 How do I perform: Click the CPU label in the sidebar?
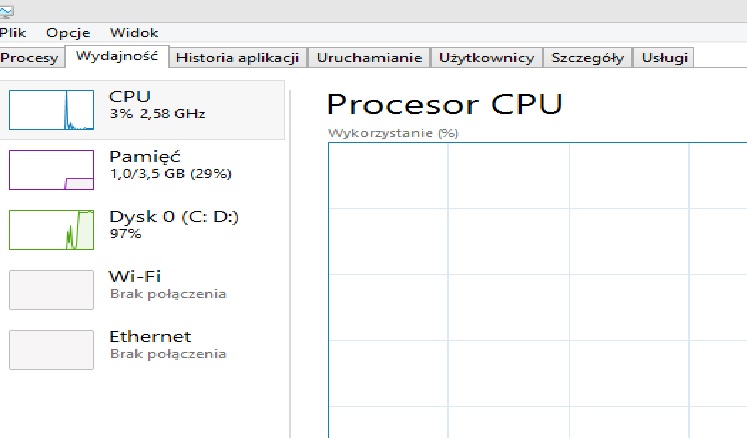130,96
